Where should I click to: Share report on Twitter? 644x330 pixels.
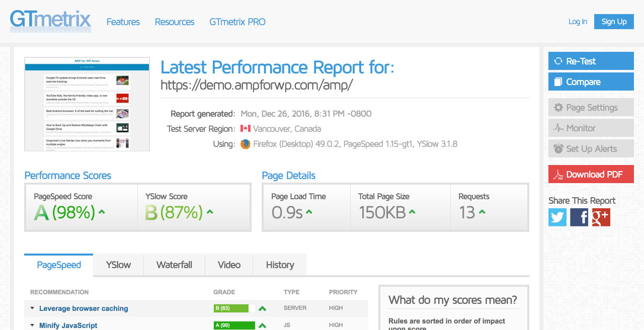(x=557, y=217)
